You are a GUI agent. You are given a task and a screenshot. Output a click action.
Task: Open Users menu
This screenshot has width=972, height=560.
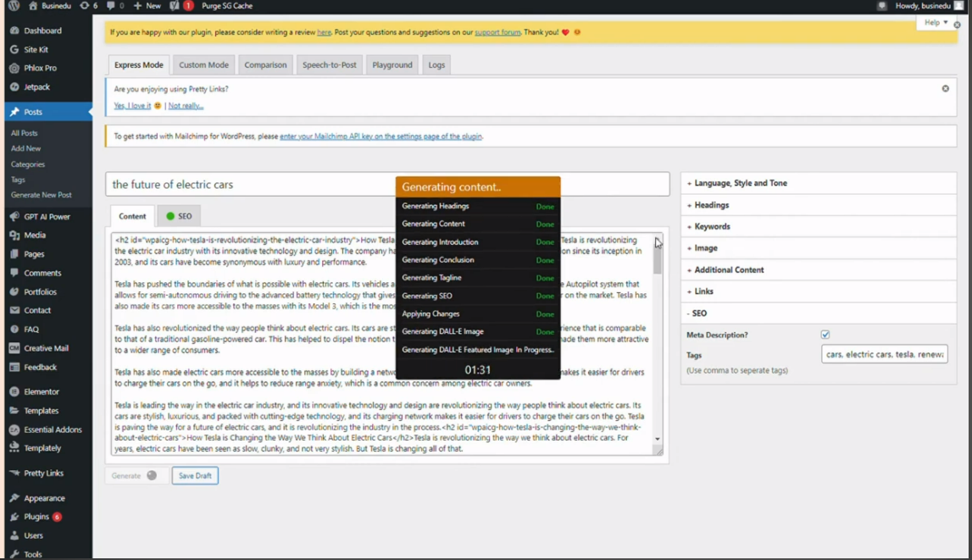[34, 535]
